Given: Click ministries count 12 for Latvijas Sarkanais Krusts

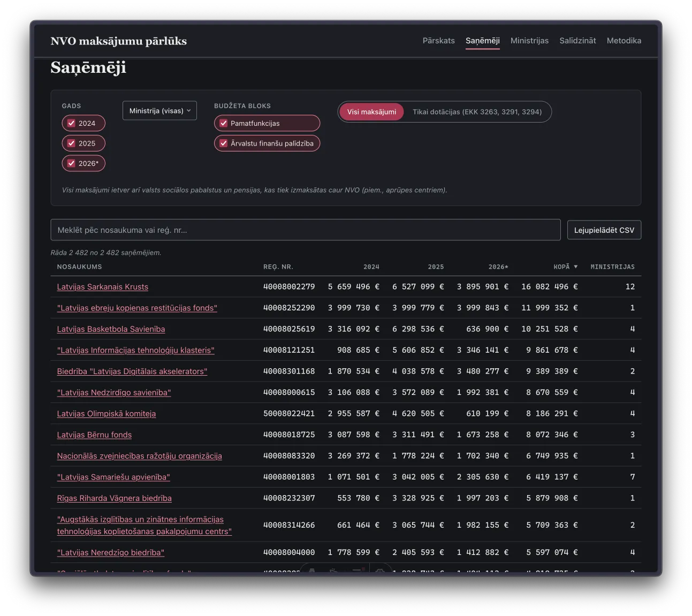Looking at the screenshot, I should point(630,287).
